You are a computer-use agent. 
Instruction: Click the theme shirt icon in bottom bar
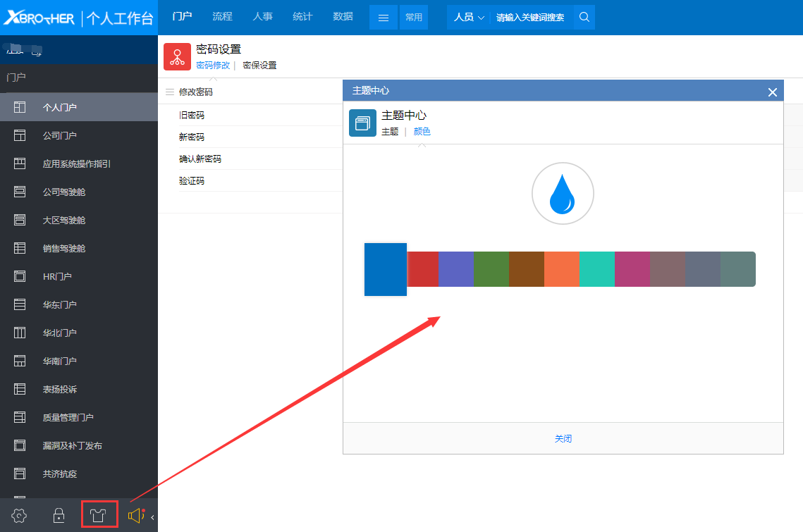coord(99,516)
